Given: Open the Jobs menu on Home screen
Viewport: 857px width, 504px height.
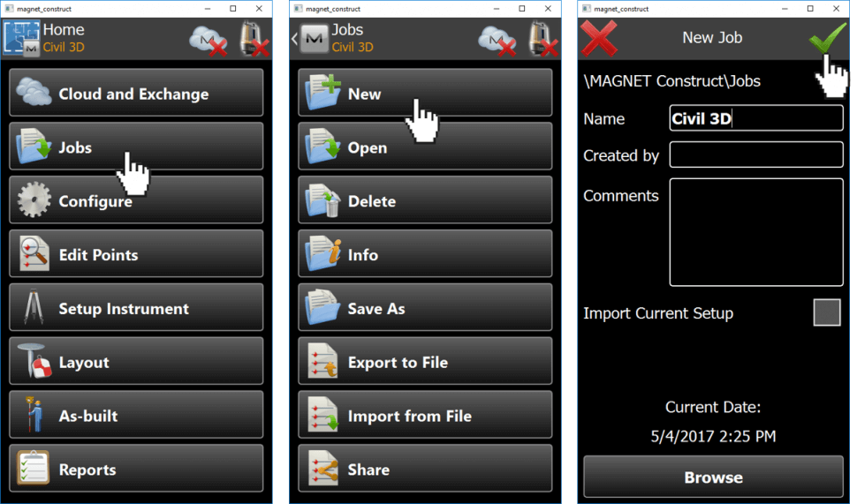Looking at the screenshot, I should click(x=136, y=147).
